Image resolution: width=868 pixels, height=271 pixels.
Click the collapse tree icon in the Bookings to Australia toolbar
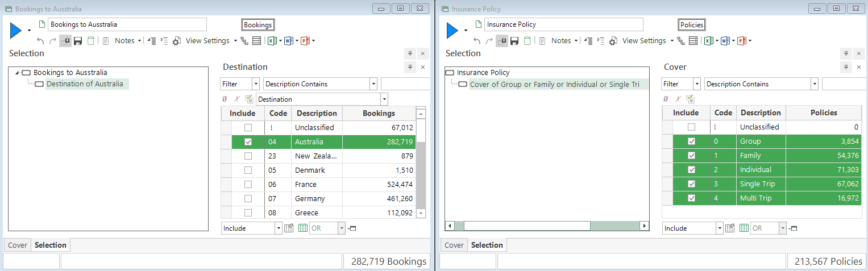tap(151, 41)
